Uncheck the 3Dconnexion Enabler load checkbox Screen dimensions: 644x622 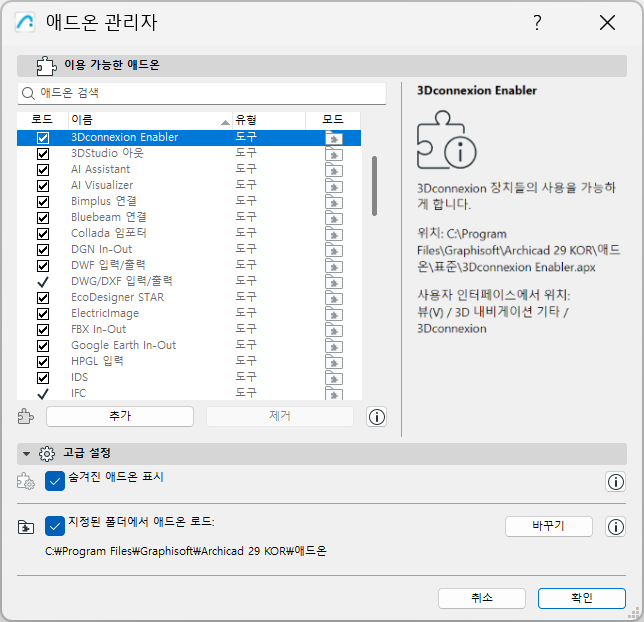[43, 138]
